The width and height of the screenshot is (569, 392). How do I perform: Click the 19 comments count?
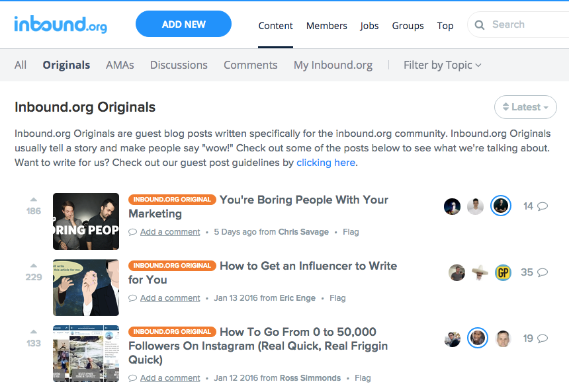[528, 338]
